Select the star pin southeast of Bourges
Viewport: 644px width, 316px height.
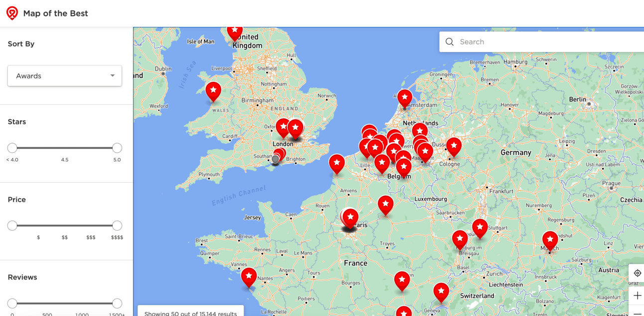click(x=402, y=281)
